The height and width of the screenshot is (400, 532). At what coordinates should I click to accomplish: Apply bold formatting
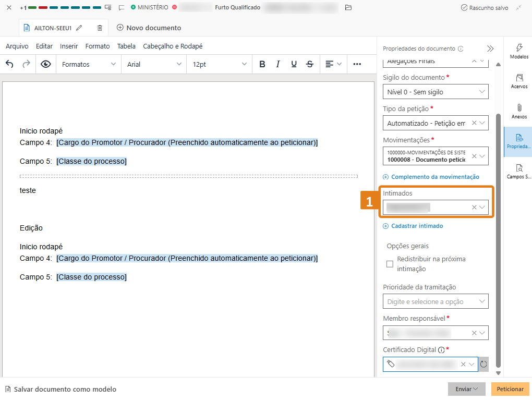click(x=262, y=64)
